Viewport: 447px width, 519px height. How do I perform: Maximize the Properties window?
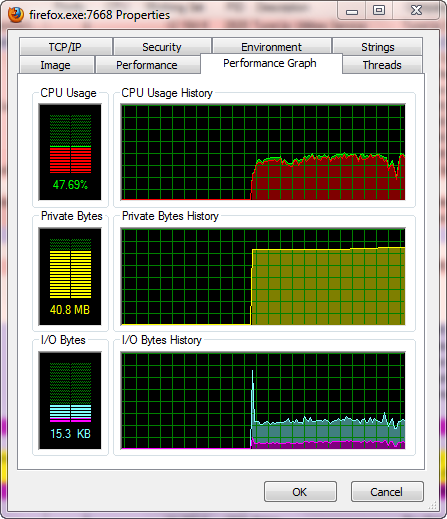coord(379,11)
